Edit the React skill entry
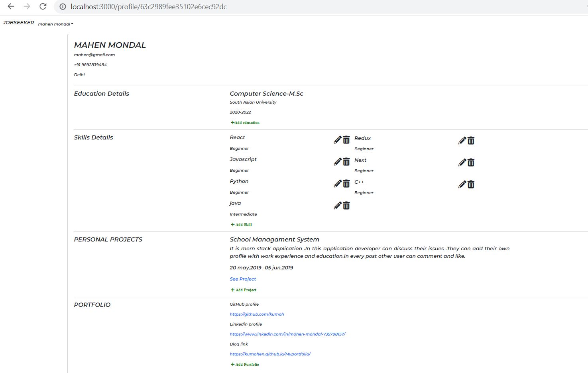Image resolution: width=588 pixels, height=373 pixels. (x=337, y=140)
